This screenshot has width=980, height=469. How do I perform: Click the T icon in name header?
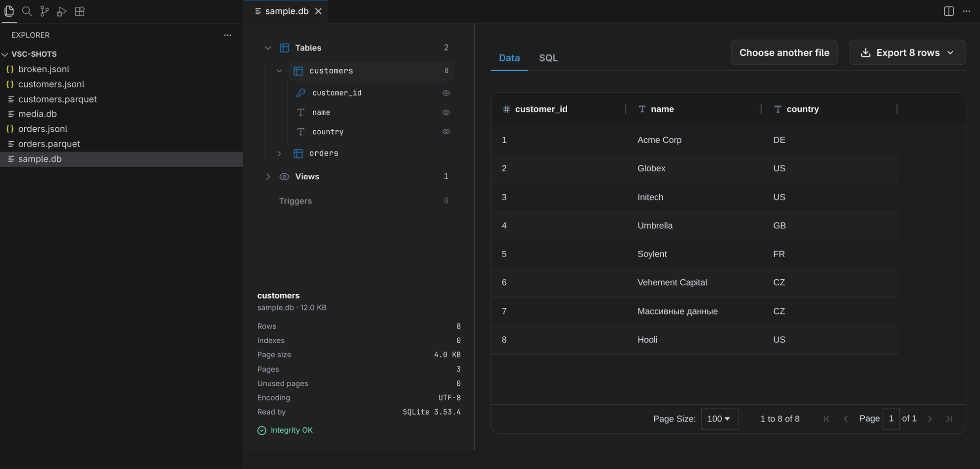(x=642, y=109)
